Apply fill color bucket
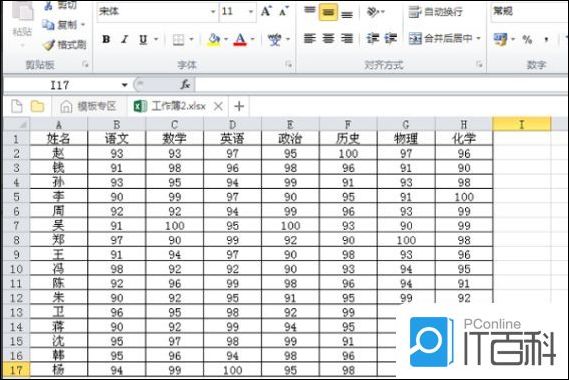Viewport: 569px width, 380px height. click(x=214, y=39)
